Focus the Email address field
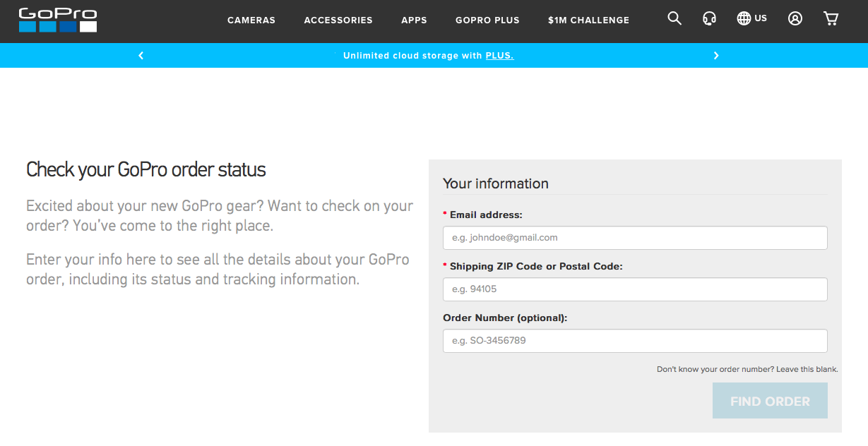868x446 pixels. (x=635, y=238)
